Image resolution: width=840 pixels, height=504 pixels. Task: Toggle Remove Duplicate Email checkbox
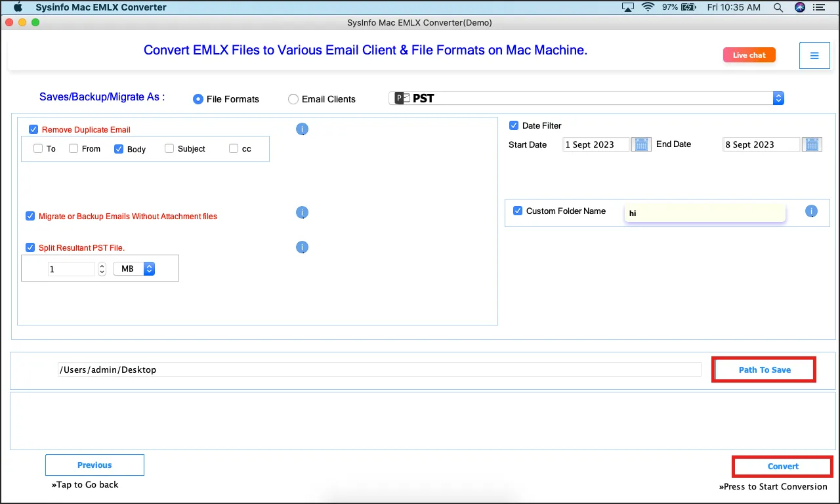33,129
